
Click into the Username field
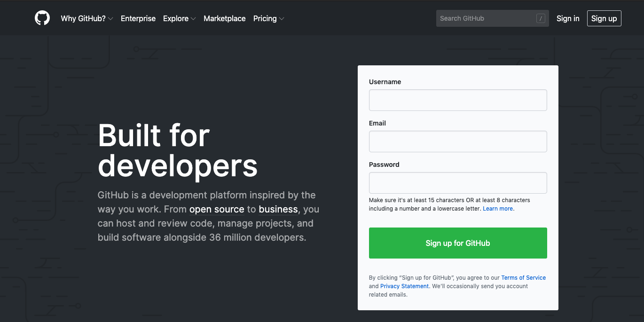click(458, 100)
